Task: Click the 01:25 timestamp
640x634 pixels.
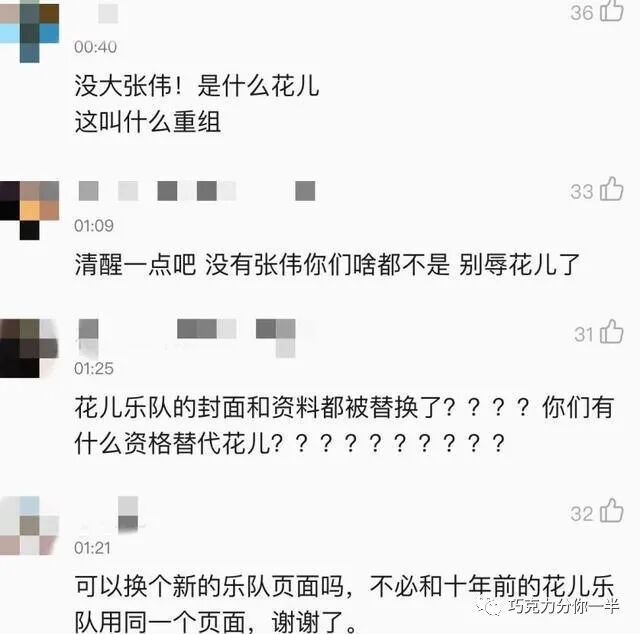Action: [94, 368]
